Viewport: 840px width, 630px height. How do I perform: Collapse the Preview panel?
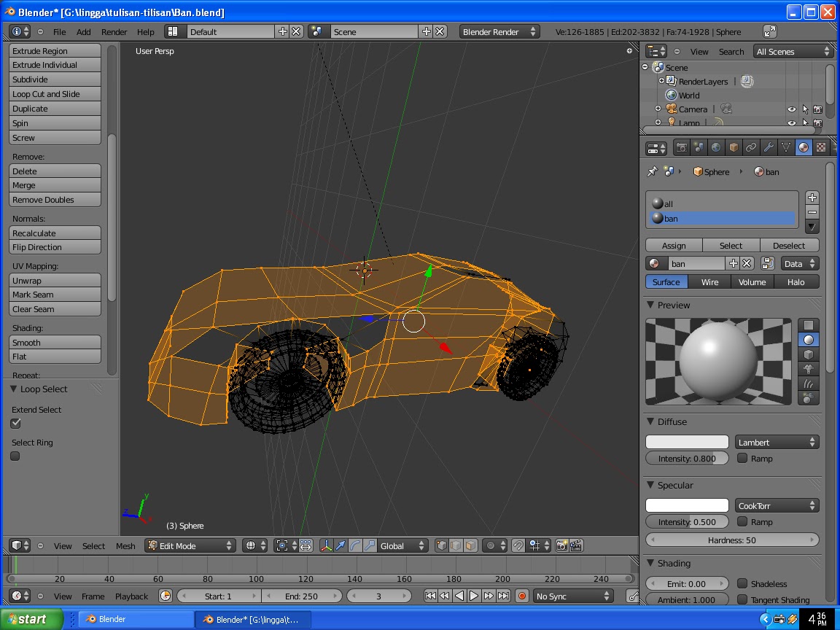(x=651, y=305)
